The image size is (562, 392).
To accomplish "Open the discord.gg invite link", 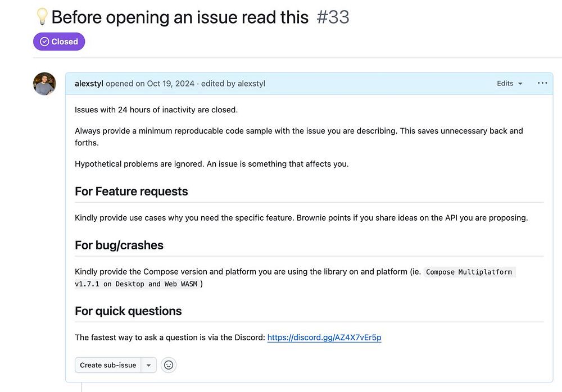I will [x=324, y=338].
